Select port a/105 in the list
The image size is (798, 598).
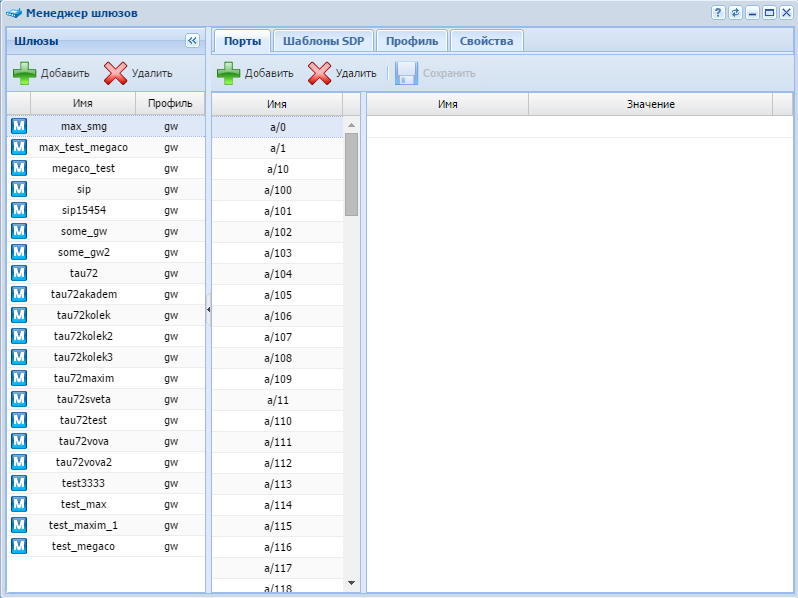pos(278,295)
